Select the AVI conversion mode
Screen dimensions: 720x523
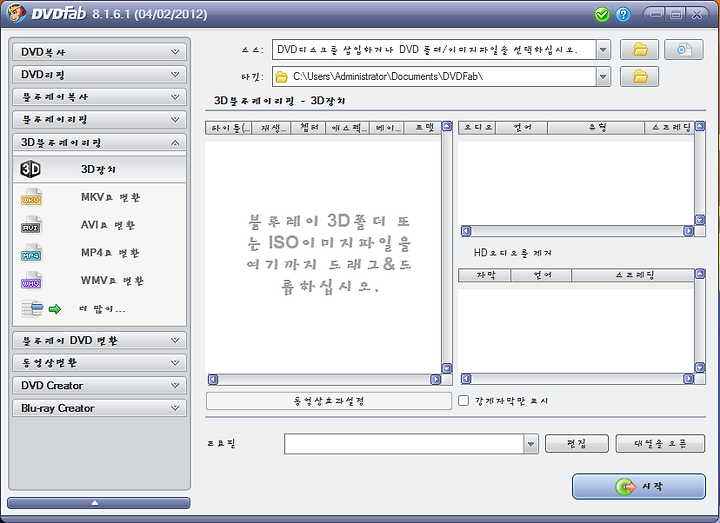[x=100, y=225]
